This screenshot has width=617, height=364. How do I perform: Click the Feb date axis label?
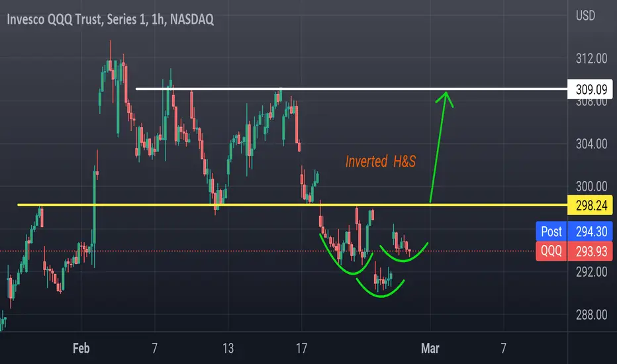pos(81,348)
